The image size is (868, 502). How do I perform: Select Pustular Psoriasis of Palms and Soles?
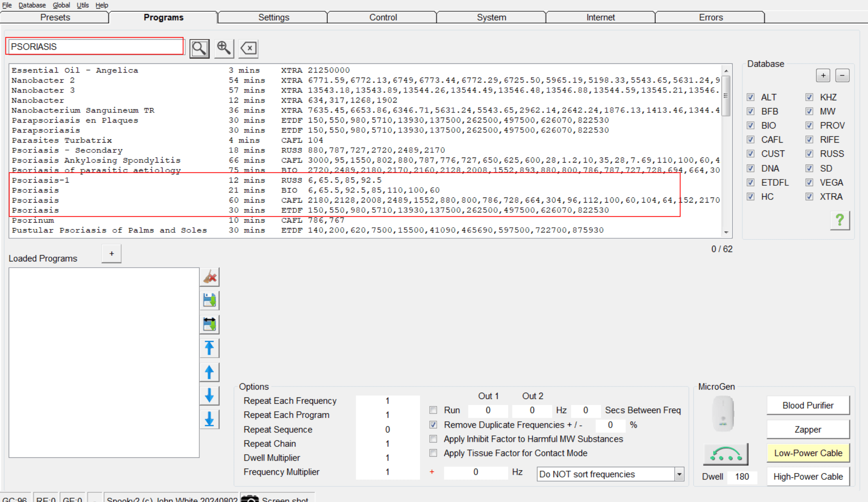365,230
